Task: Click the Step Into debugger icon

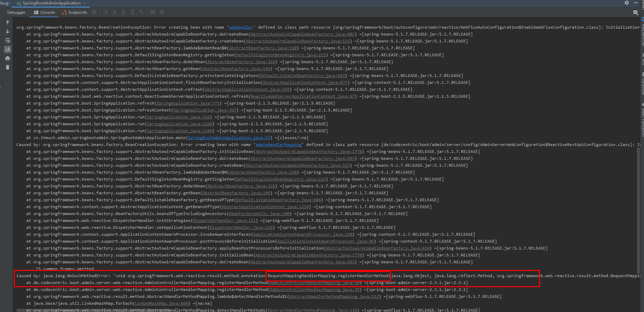Action: (x=115, y=12)
